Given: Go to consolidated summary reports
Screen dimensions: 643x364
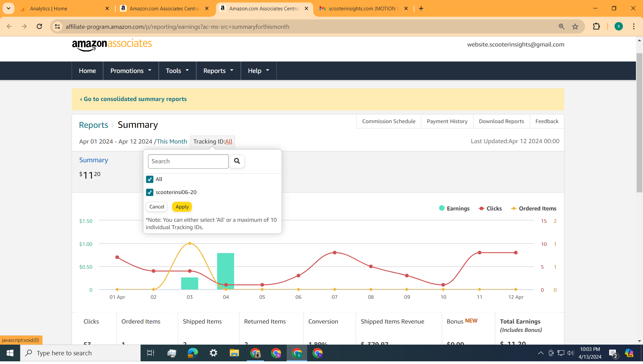Looking at the screenshot, I should [133, 99].
